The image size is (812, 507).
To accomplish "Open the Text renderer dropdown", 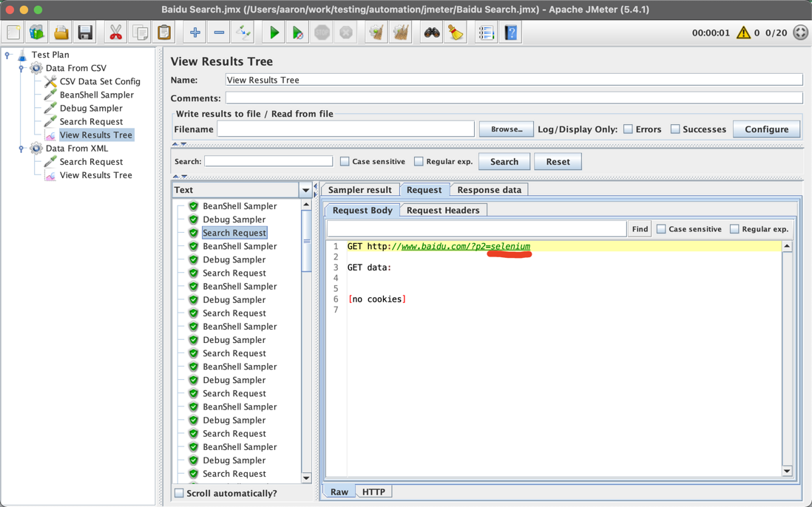I will click(305, 190).
